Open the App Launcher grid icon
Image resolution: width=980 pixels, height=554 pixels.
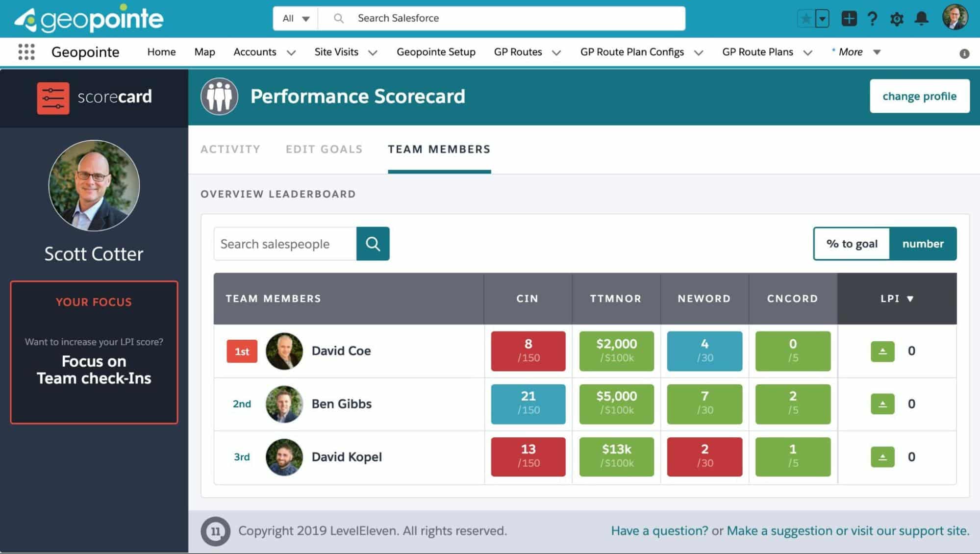[26, 51]
